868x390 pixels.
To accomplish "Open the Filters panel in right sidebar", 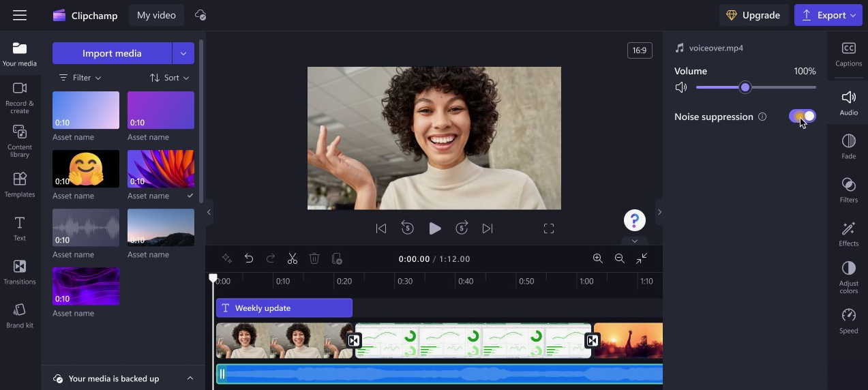I will [x=848, y=190].
